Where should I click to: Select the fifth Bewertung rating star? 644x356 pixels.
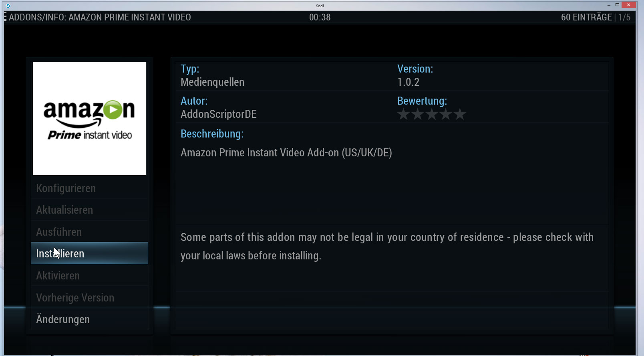pos(460,114)
